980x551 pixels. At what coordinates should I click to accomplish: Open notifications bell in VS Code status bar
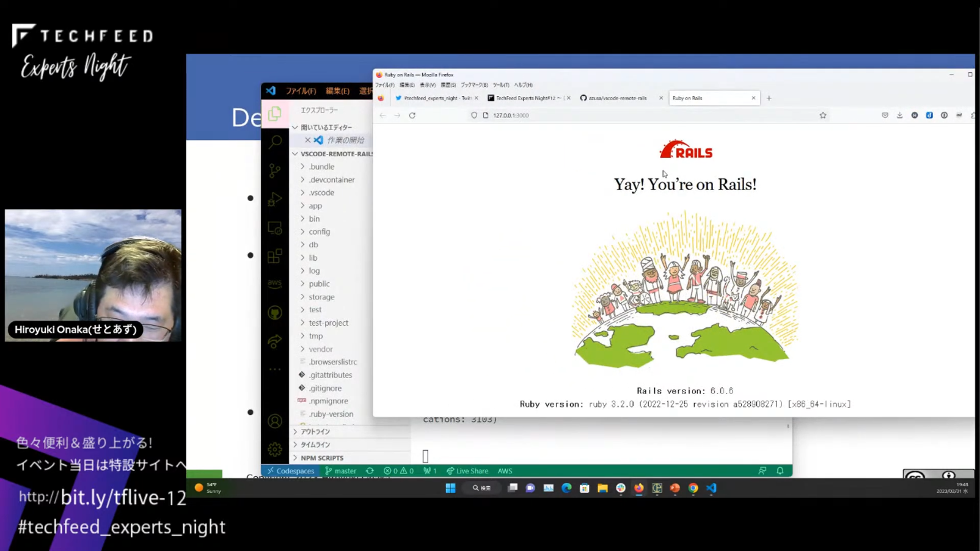780,471
